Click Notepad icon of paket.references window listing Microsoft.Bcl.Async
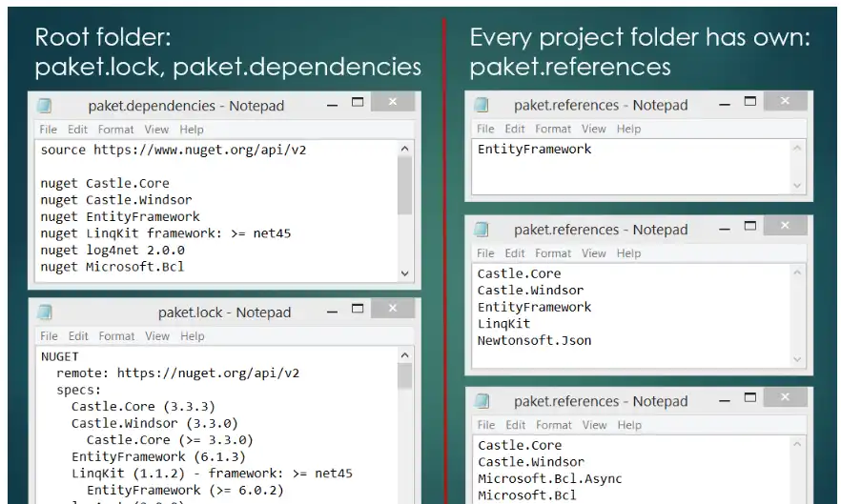This screenshot has height=504, width=841. [482, 401]
